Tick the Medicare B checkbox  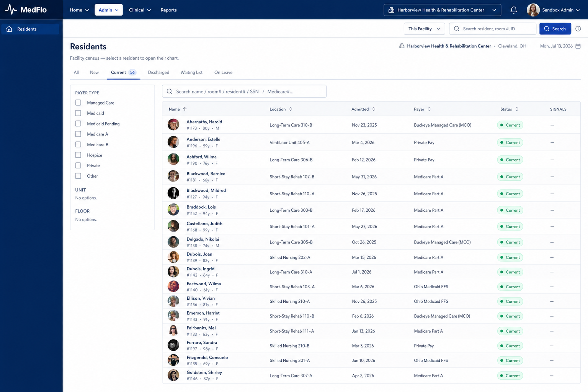tap(78, 145)
